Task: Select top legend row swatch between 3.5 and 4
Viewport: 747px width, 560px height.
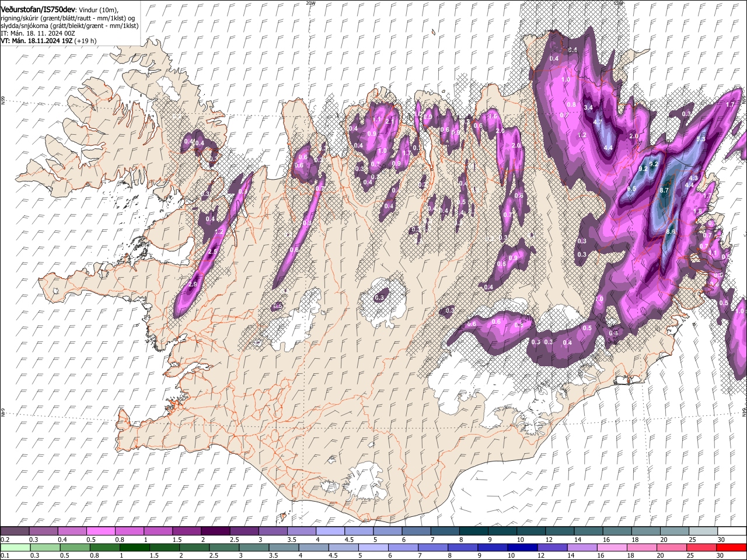Action: 301,531
